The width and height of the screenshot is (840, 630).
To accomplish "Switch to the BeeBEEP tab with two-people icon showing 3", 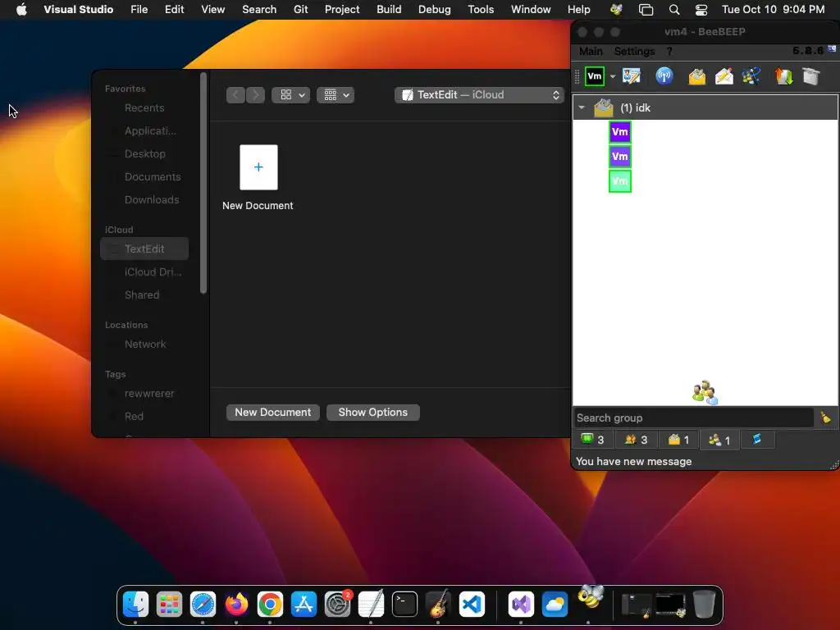I will [636, 440].
